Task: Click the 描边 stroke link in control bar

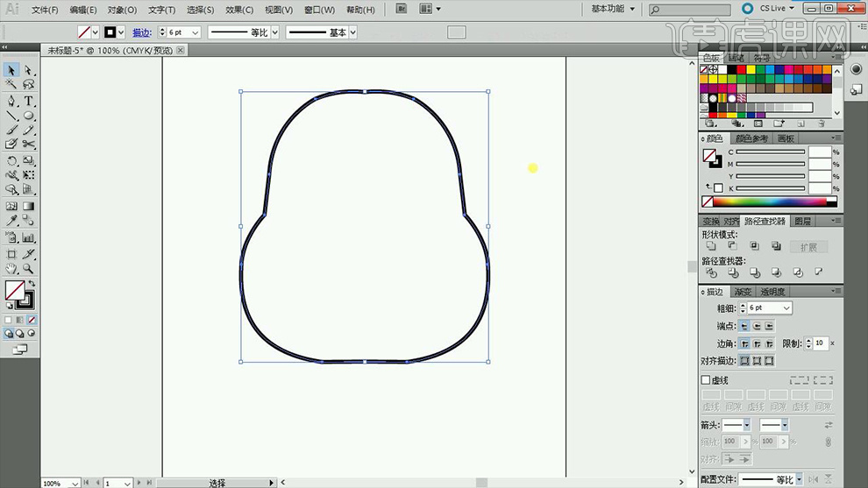Action: pos(141,32)
